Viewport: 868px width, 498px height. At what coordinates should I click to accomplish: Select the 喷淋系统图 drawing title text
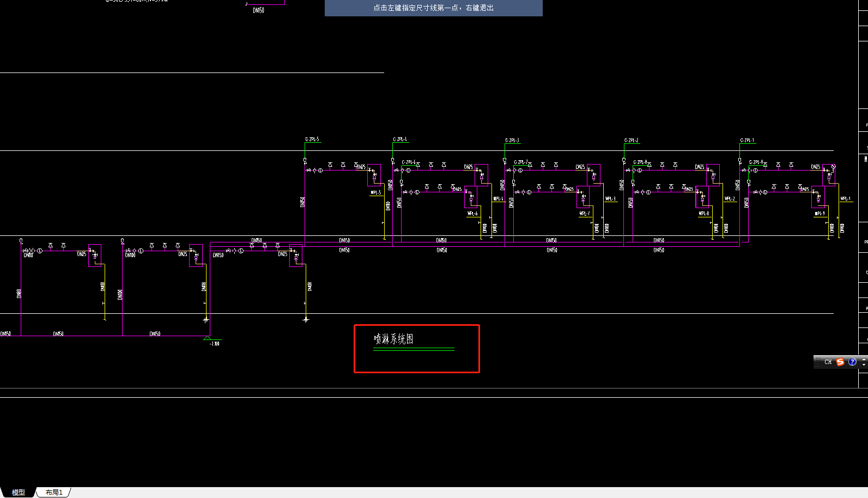pyautogui.click(x=393, y=339)
